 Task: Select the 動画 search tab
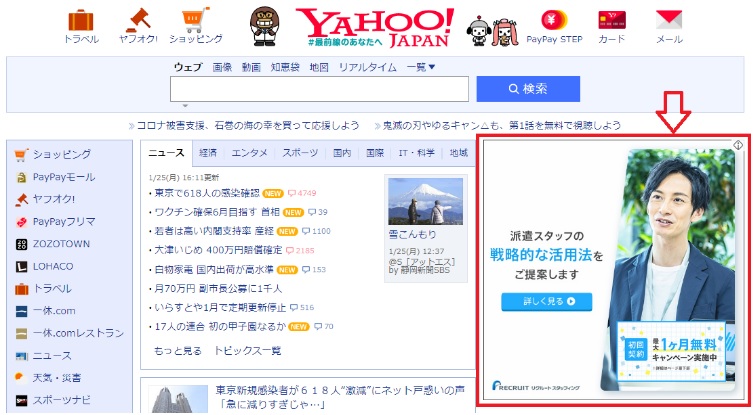coord(251,67)
